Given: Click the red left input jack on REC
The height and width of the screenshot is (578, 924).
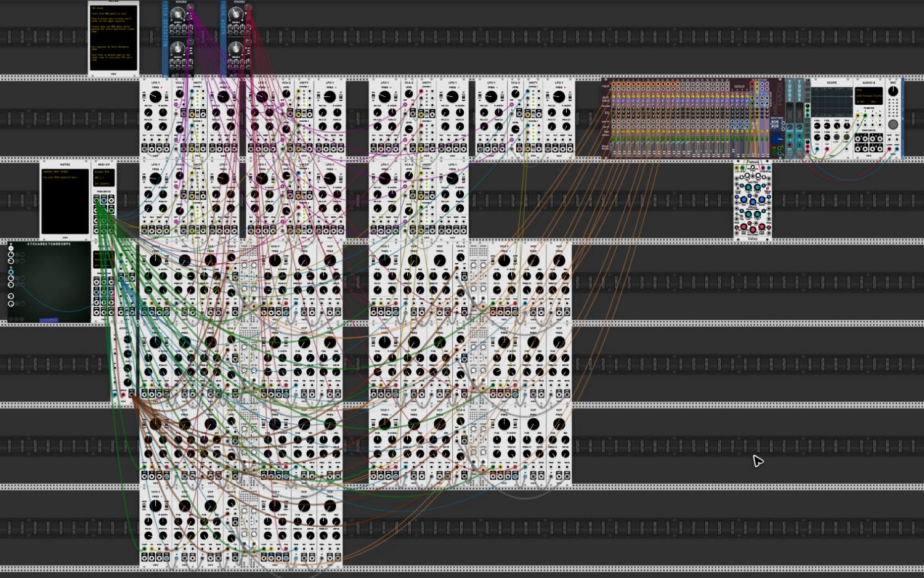Looking at the screenshot, I should tap(889, 149).
